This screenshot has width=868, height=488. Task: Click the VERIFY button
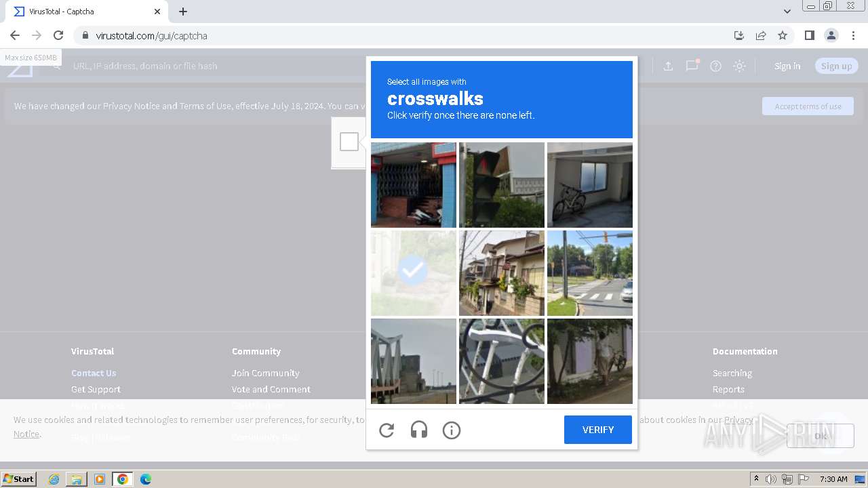pyautogui.click(x=598, y=430)
